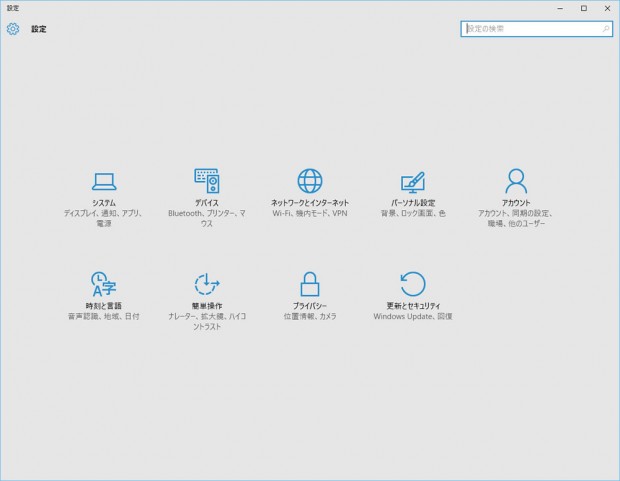The width and height of the screenshot is (620, 481).
Task: Click the ナレーター、拡大鏡、ハイコントラスト description
Action: click(x=207, y=322)
